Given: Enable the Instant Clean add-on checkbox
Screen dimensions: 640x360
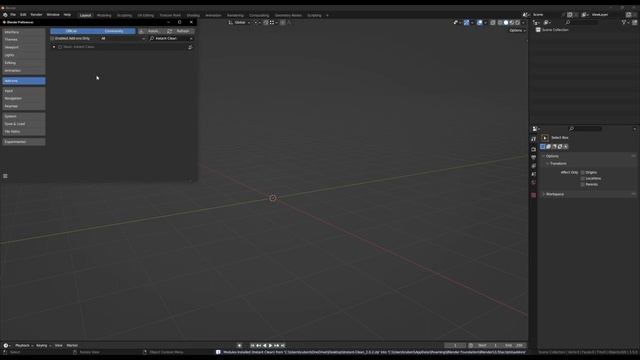Looking at the screenshot, I should tap(60, 47).
